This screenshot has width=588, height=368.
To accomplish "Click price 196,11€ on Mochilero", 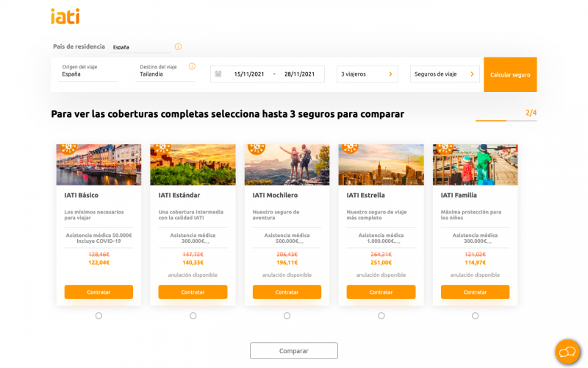I will pos(287,263).
